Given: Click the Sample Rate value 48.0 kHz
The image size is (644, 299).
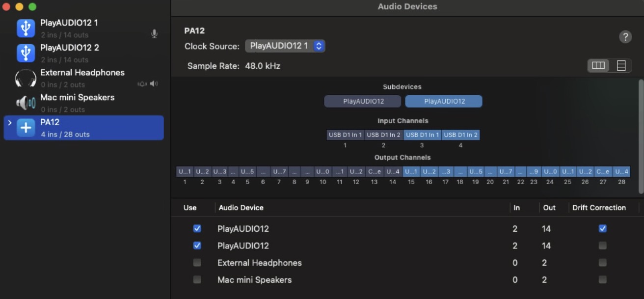Looking at the screenshot, I should click(263, 66).
